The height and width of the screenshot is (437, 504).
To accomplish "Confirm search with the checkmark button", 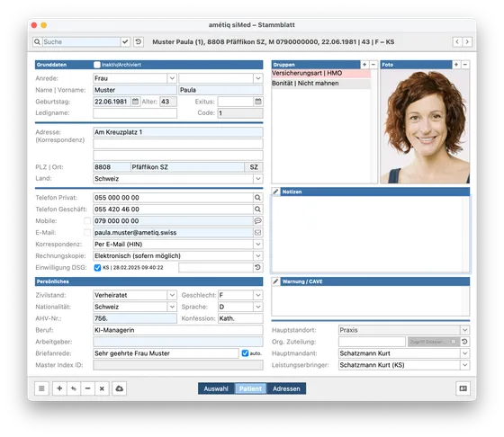I will click(125, 41).
